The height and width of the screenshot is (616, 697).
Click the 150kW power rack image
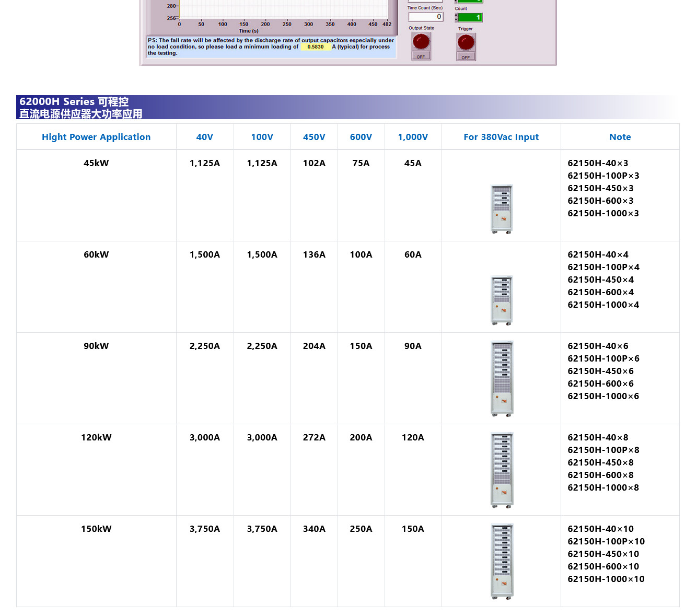pyautogui.click(x=502, y=562)
